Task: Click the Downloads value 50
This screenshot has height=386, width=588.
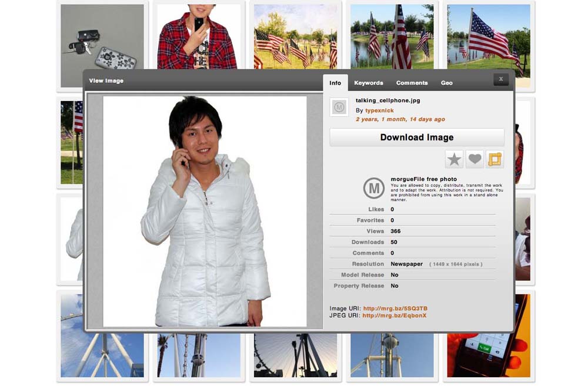Action: point(394,242)
